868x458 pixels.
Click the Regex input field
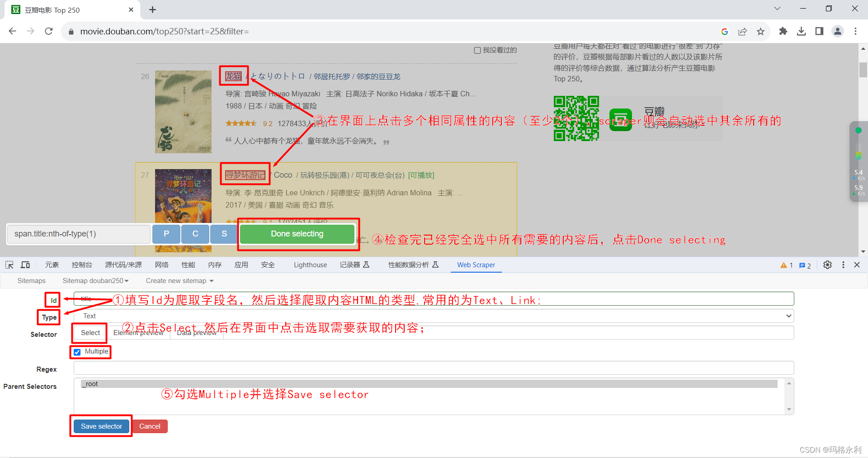coord(434,368)
